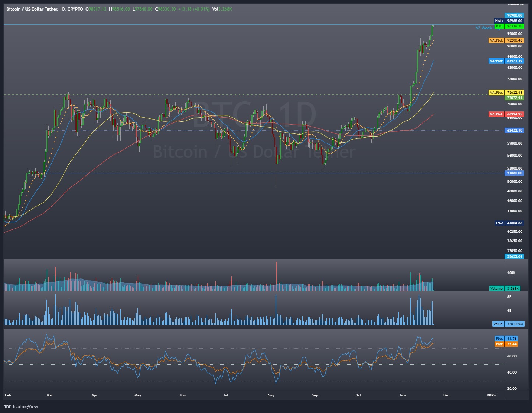
Task: Click the price change +13.18 (+0.01%) in the header
Action: (194, 9)
